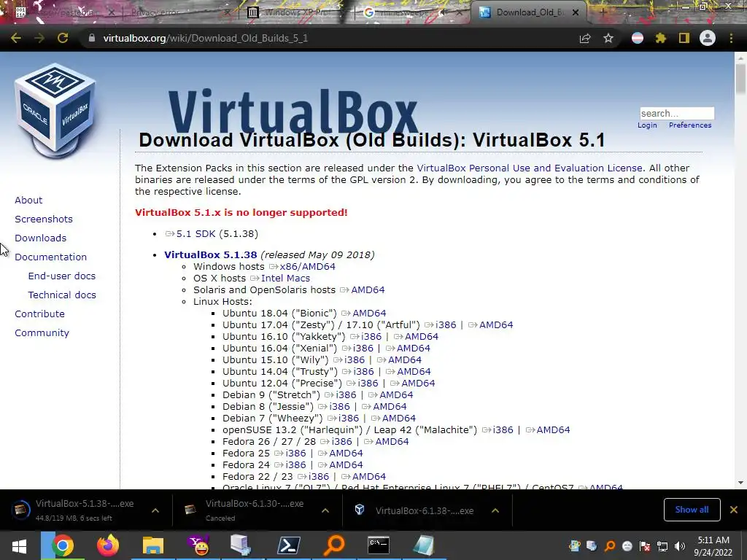Viewport: 747px width, 560px height.
Task: Open File Explorer from the taskbar
Action: 152,545
